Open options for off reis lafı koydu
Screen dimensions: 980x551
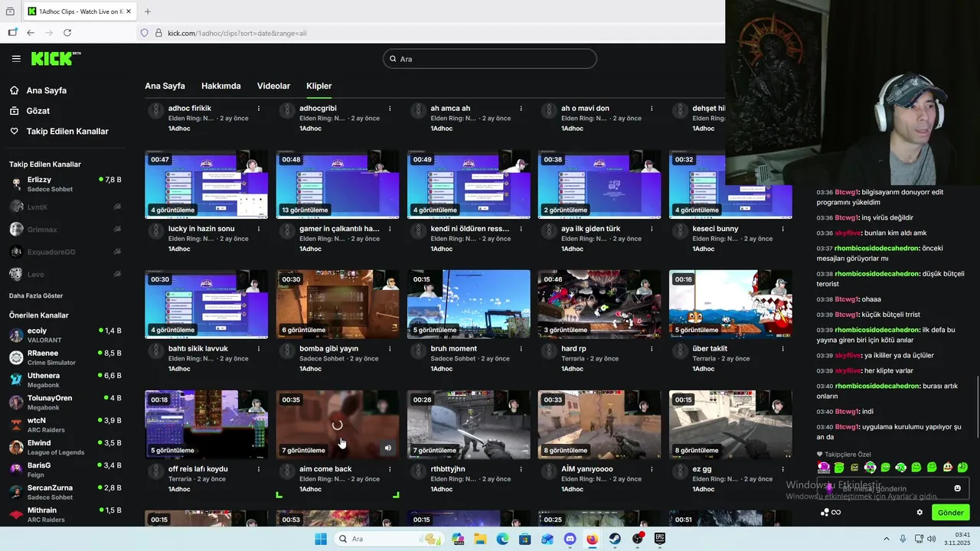pos(259,469)
